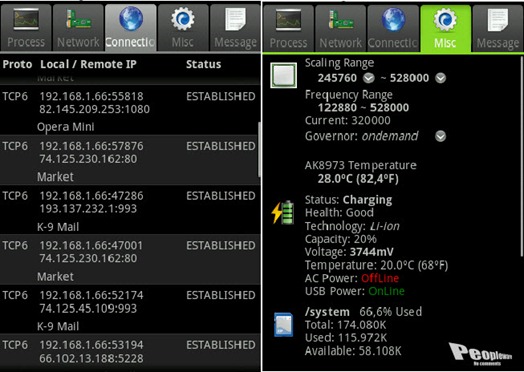Open Message tab in left screen

coord(235,28)
